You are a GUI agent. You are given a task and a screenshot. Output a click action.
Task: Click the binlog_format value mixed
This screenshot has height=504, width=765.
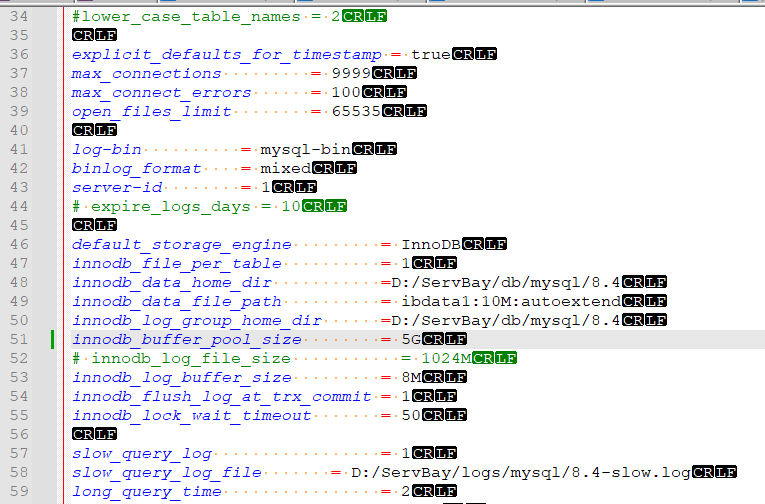[286, 168]
